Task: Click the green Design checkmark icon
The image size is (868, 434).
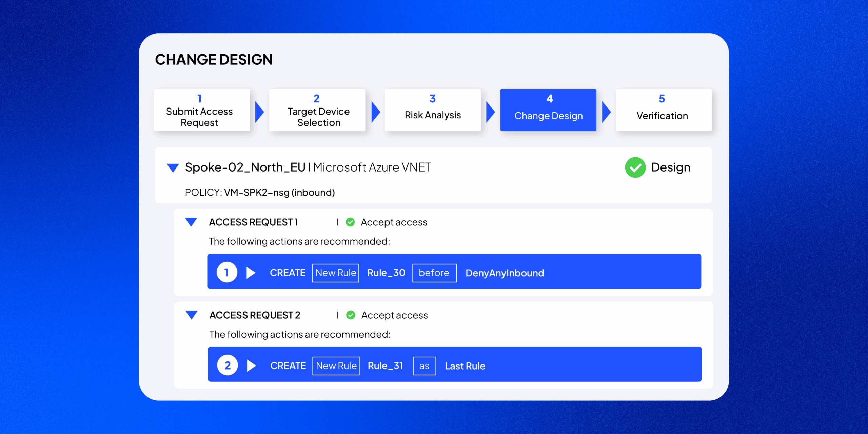Action: click(635, 167)
